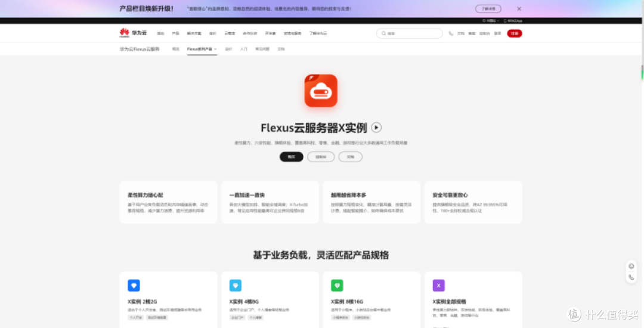Viewport: 644px width, 328px height.
Task: Open the 华为云App link in the top bar
Action: 513,20
